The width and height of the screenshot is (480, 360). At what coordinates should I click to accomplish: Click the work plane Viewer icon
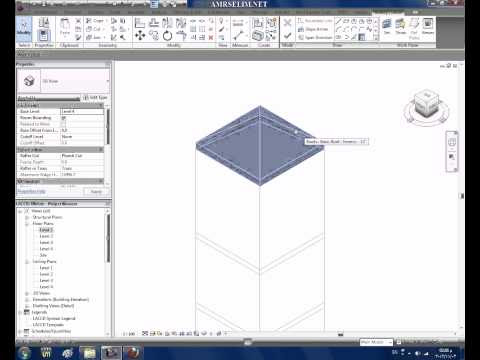coord(428,26)
